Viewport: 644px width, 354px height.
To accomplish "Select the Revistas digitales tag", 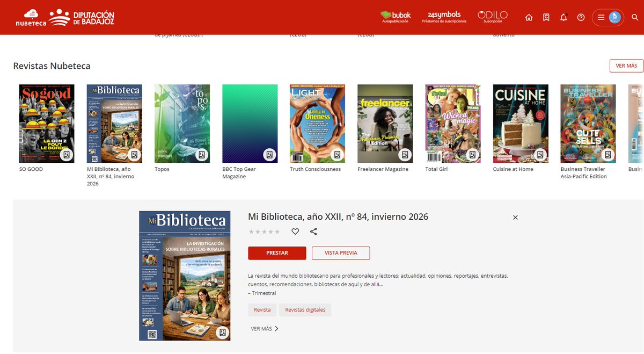I will point(305,310).
